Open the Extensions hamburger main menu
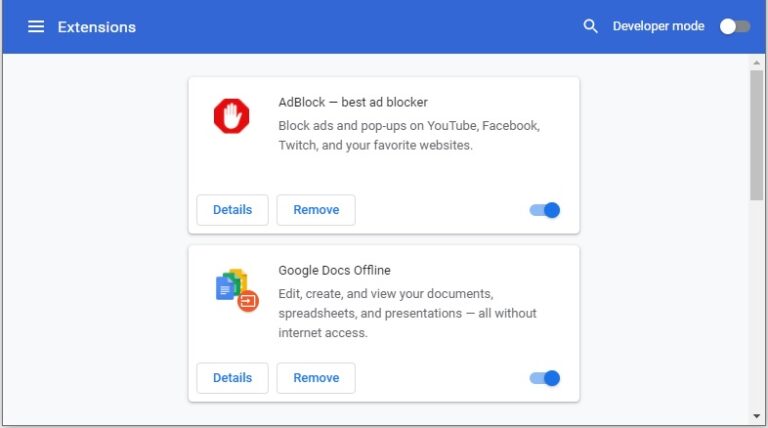This screenshot has height=428, width=768. tap(36, 27)
